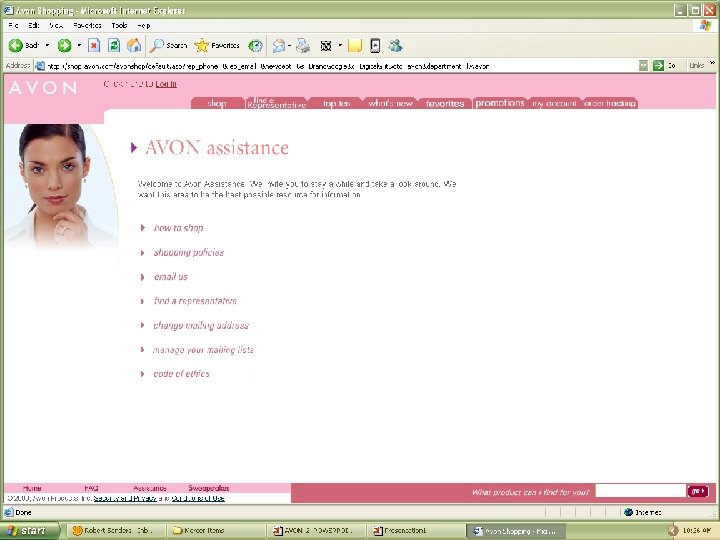Click the green Go arrow button
Image resolution: width=720 pixels, height=540 pixels.
point(658,66)
